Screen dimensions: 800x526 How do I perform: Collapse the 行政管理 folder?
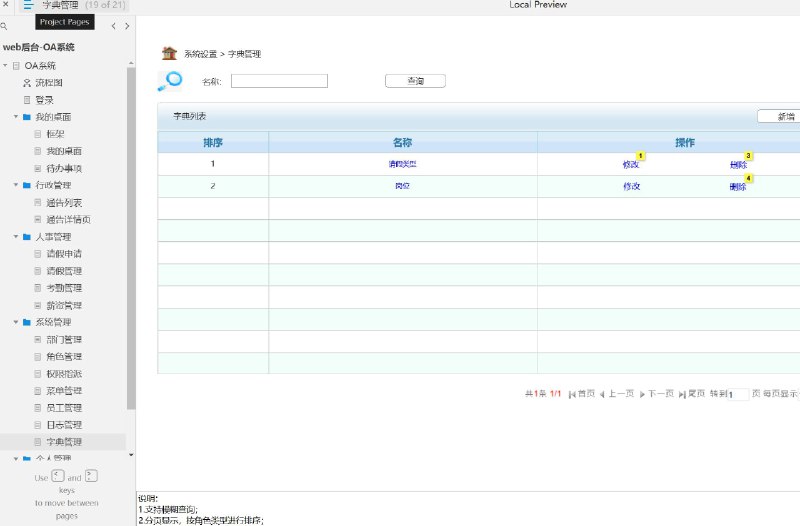pos(16,185)
